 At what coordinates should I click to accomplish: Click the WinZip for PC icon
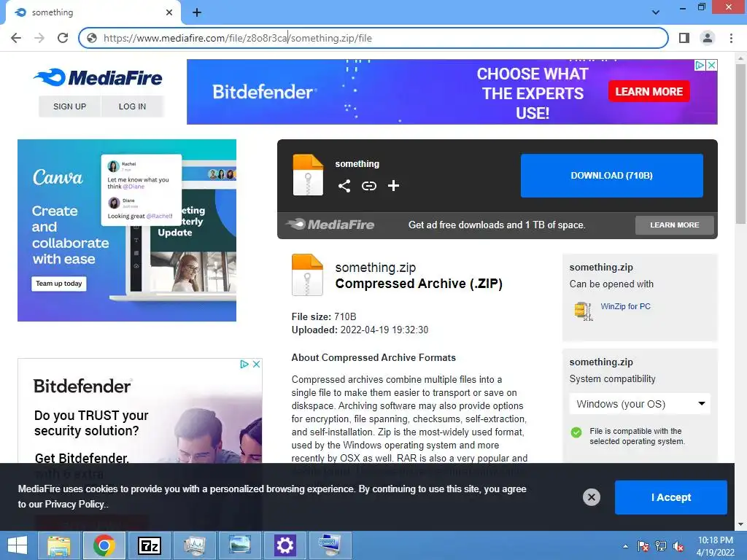coord(583,311)
